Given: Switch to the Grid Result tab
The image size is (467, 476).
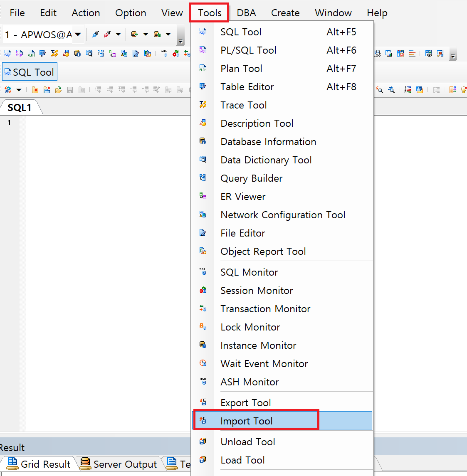Looking at the screenshot, I should click(39, 464).
